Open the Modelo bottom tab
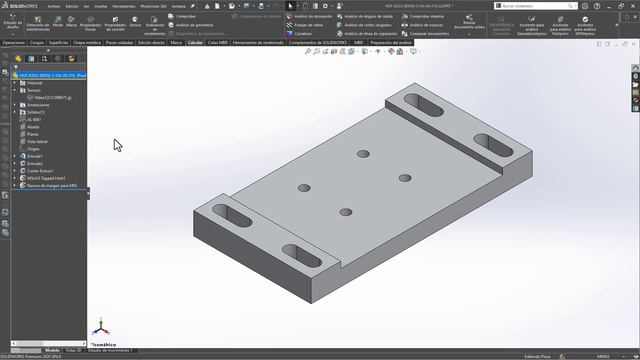The height and width of the screenshot is (360, 640). click(52, 350)
